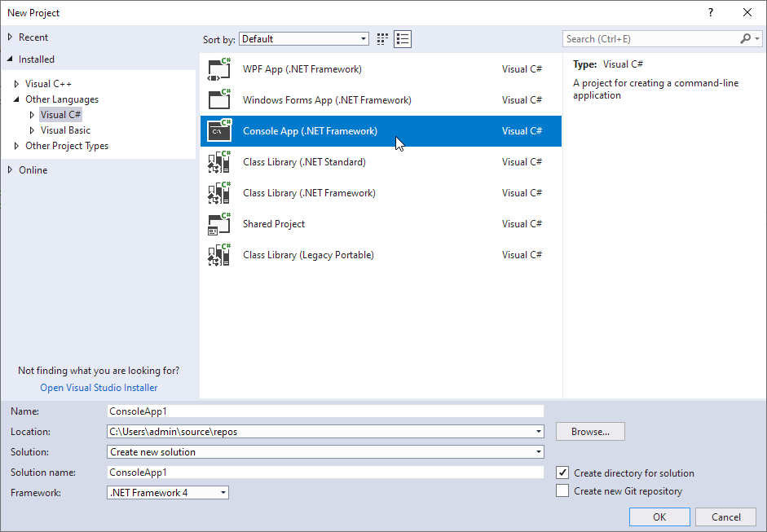The width and height of the screenshot is (767, 532).
Task: Click the WPF App template icon
Action: tap(219, 69)
